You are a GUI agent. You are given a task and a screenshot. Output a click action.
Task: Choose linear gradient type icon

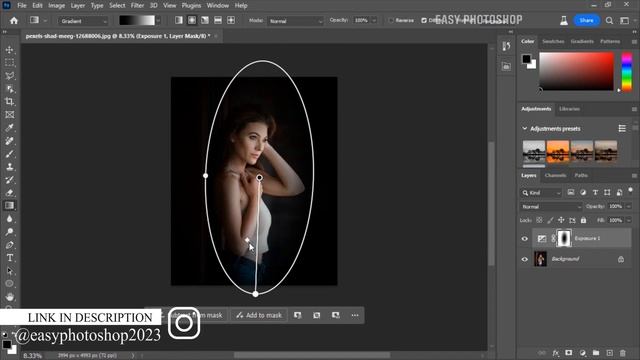pos(179,20)
